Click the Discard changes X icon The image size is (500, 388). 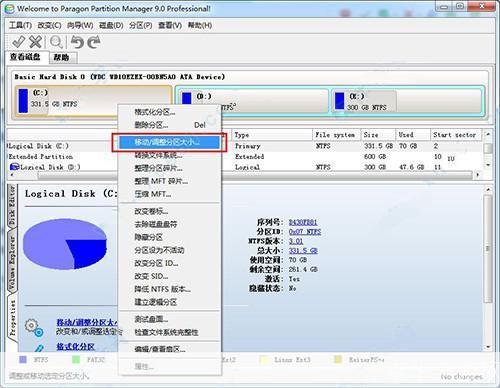coord(35,42)
